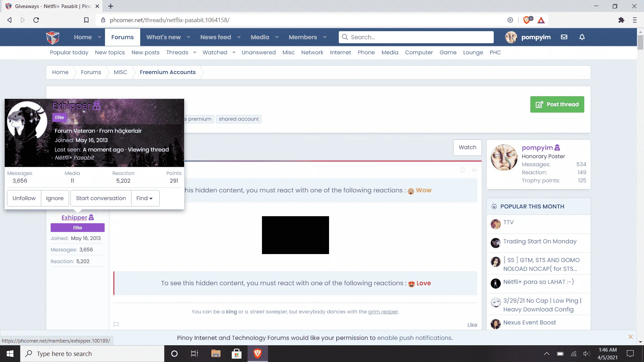The image size is (644, 362).
Task: Expand the Media dropdown arrow in navbar
Action: [277, 37]
